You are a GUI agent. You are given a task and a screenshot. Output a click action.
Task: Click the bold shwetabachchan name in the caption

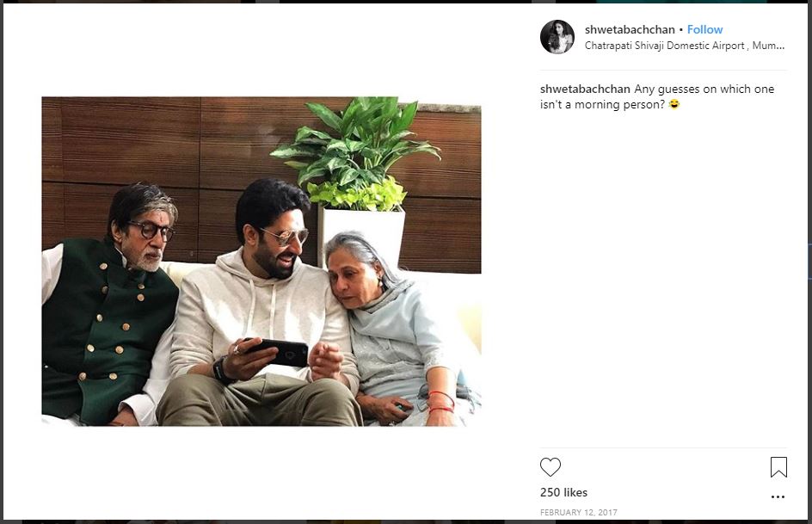click(x=585, y=89)
